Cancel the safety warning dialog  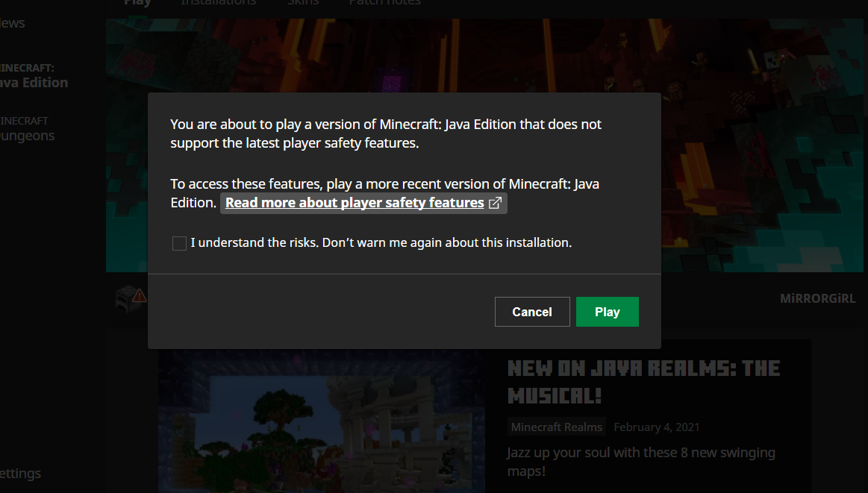532,312
